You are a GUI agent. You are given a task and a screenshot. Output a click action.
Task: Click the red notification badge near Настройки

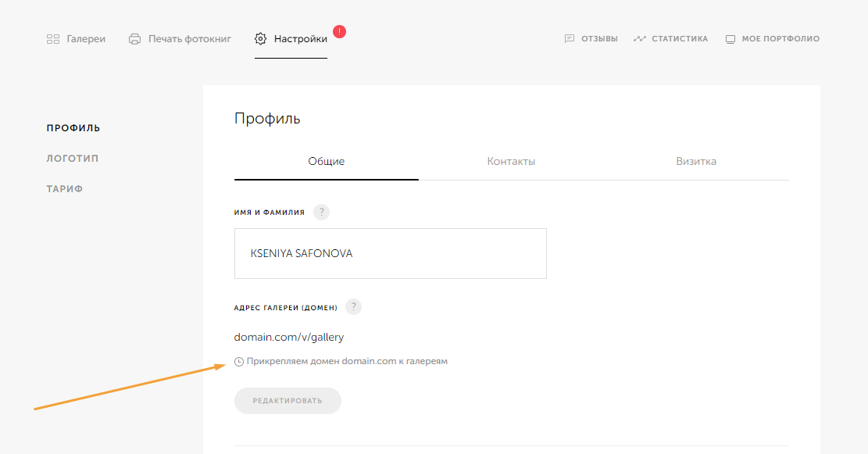pyautogui.click(x=339, y=32)
